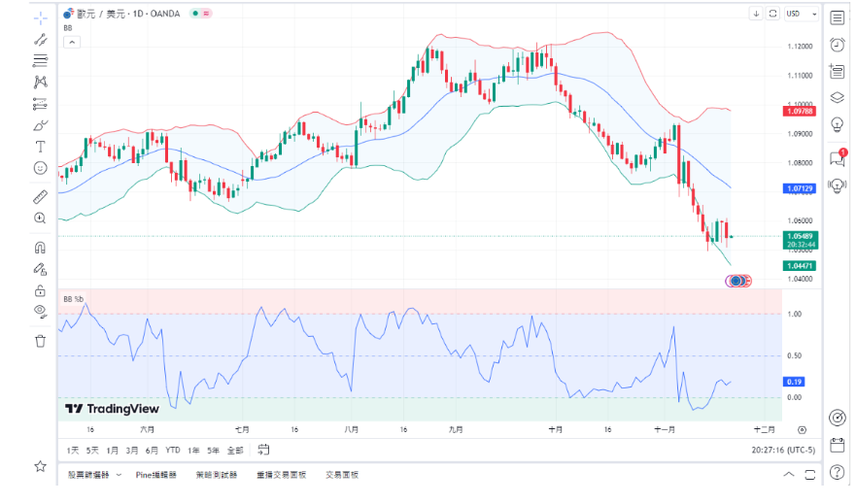856x504 pixels.
Task: Open the help center question mark
Action: (837, 472)
